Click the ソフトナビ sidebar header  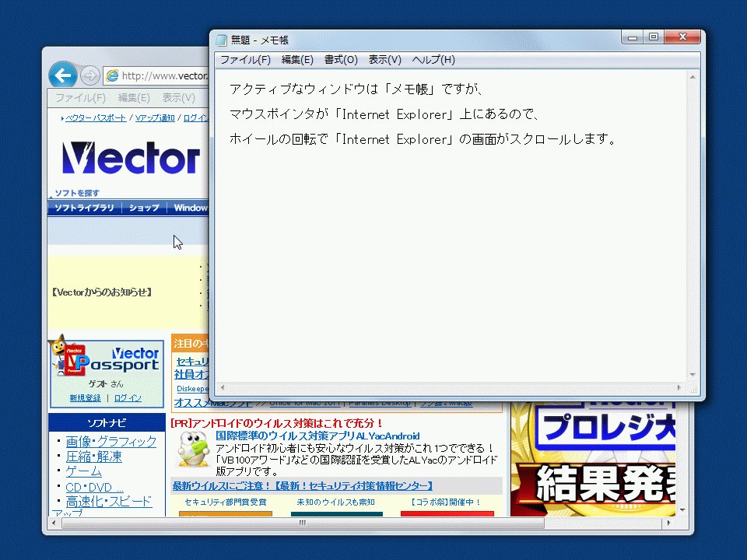(107, 422)
